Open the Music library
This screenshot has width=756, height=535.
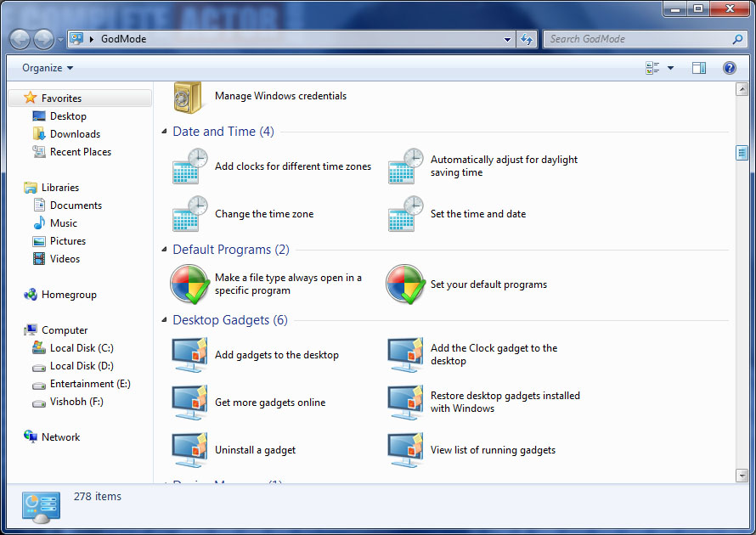(63, 223)
